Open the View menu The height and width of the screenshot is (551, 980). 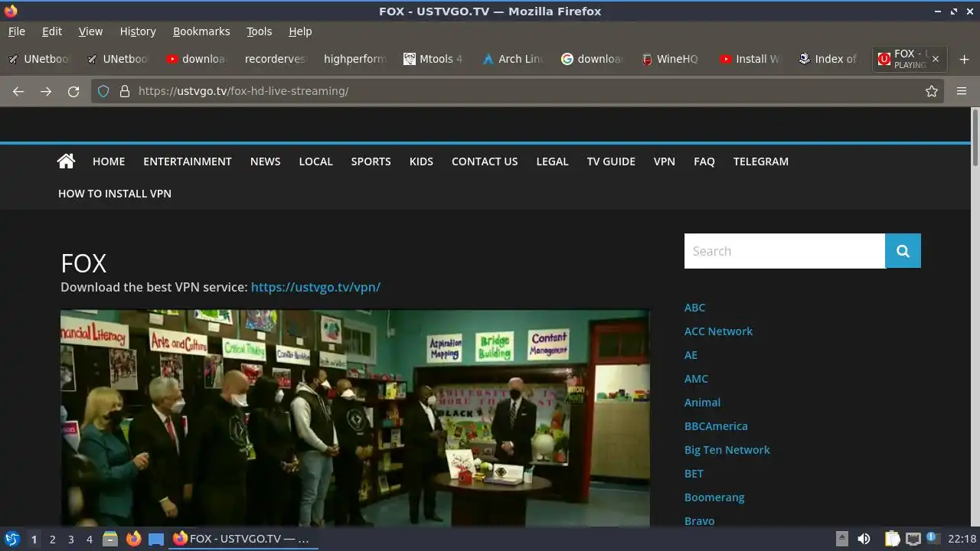click(x=90, y=31)
